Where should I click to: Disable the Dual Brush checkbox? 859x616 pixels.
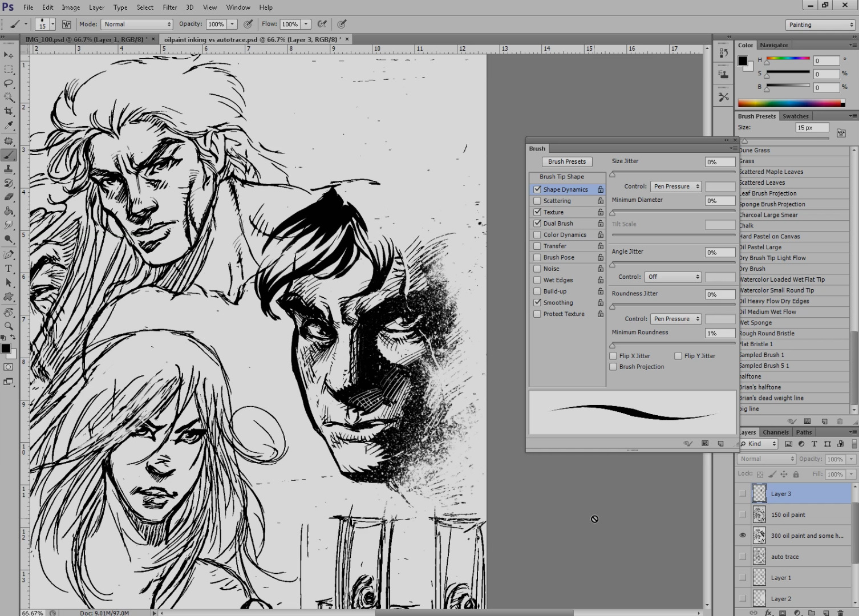(537, 224)
